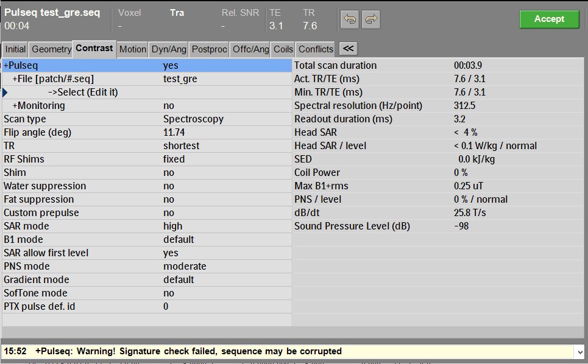The height and width of the screenshot is (364, 588).
Task: Change the SAR mode value high
Action: pos(173,226)
